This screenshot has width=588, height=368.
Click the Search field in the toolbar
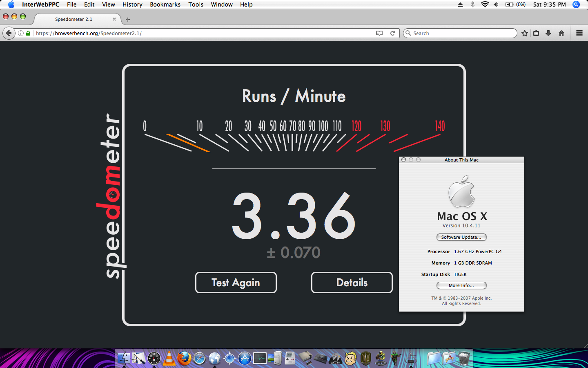(460, 33)
